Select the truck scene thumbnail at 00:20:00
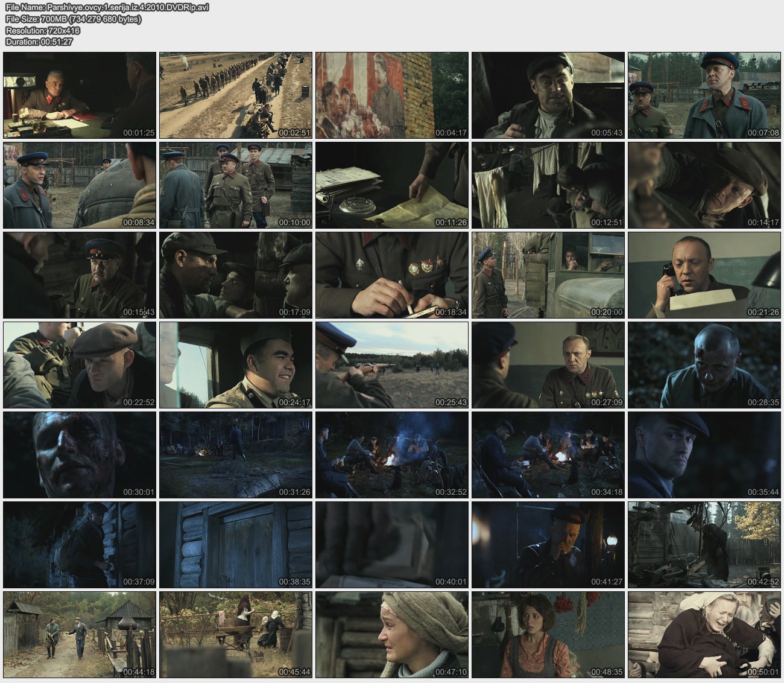This screenshot has width=784, height=683. (x=548, y=275)
